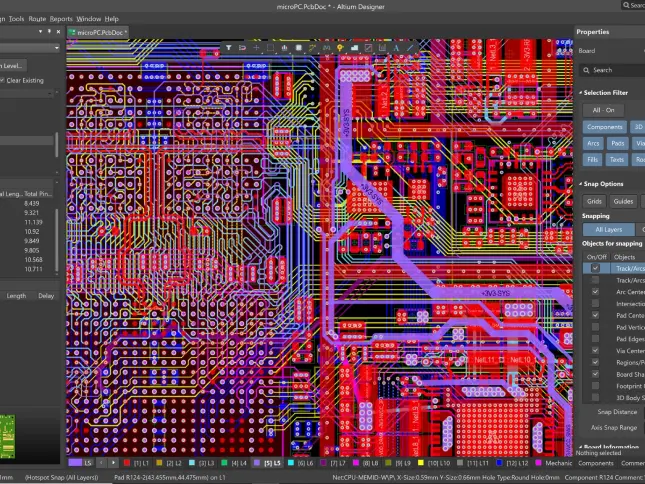Click next layer arrow in layer bar
The height and width of the screenshot is (484, 645).
click(x=113, y=463)
